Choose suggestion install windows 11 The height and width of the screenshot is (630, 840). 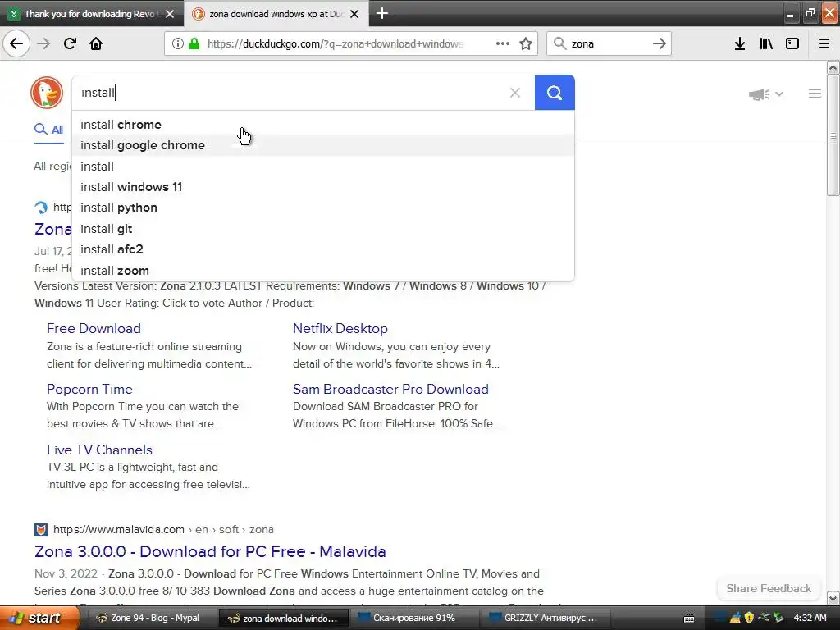click(323, 187)
